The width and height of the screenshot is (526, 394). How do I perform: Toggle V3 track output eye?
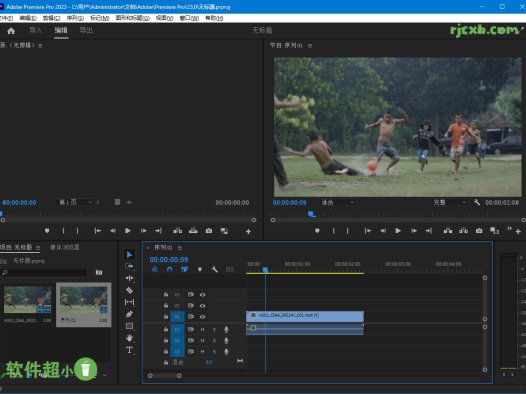[202, 295]
